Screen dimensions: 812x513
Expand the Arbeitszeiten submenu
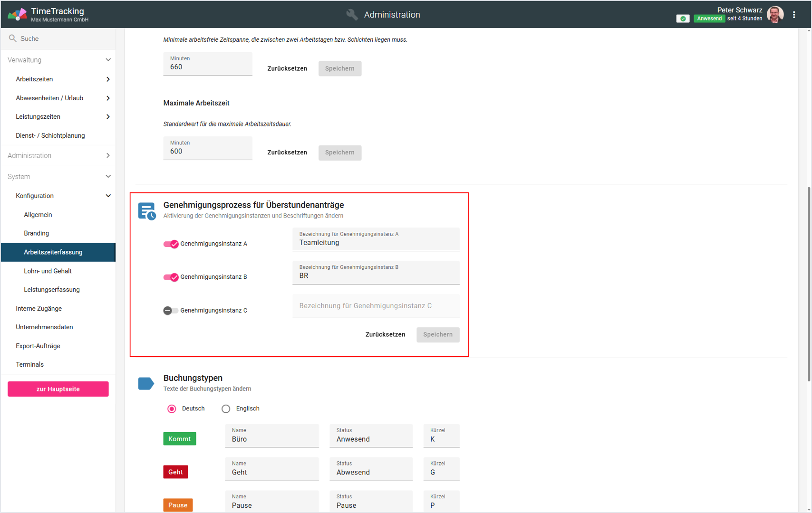tap(108, 79)
